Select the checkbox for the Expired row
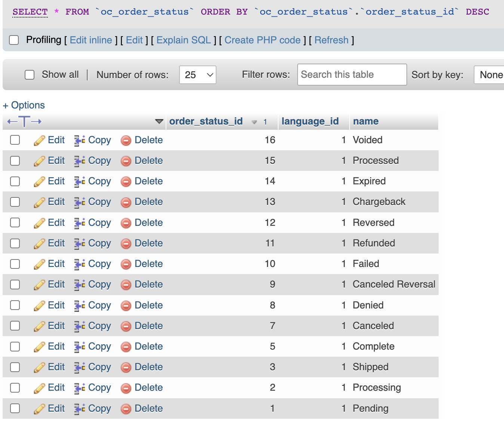This screenshot has height=424, width=504. [x=15, y=181]
